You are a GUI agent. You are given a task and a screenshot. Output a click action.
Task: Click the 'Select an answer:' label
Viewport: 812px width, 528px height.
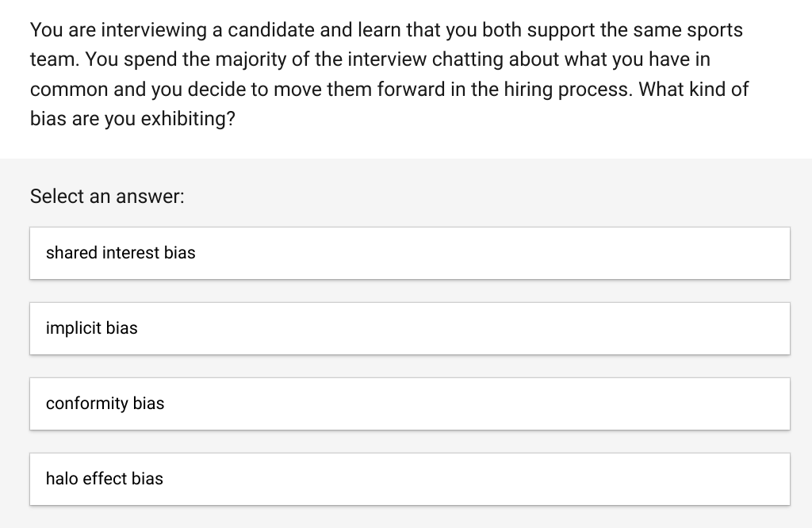[106, 196]
